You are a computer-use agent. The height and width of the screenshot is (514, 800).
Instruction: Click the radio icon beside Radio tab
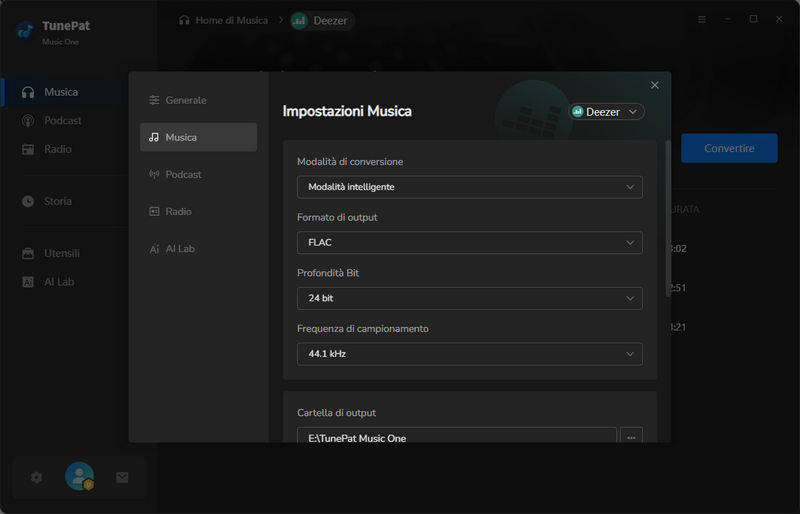click(154, 211)
